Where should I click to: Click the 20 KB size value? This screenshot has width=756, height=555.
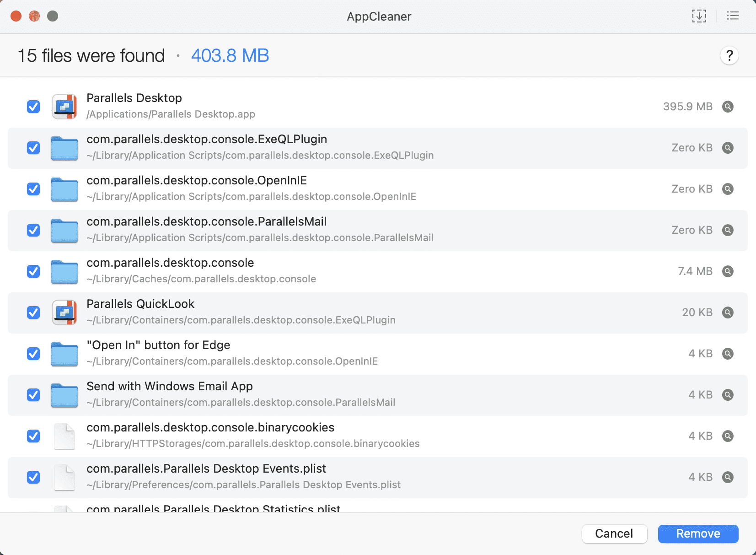pos(697,313)
